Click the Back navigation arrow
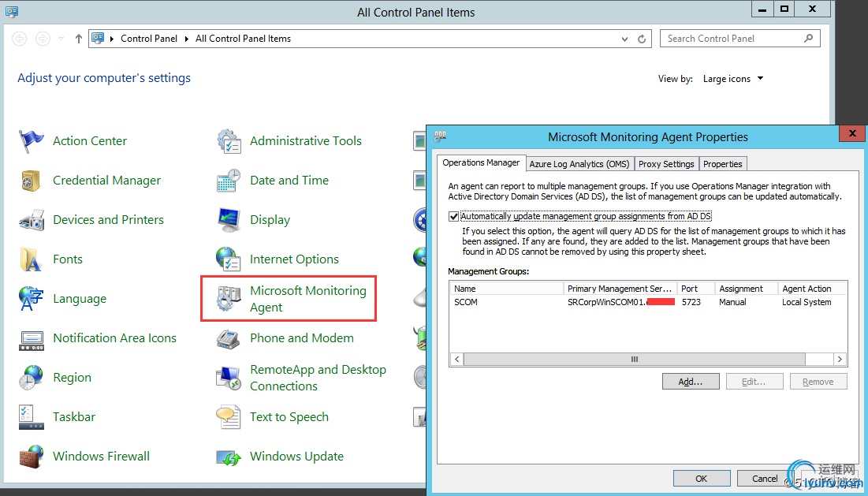868x496 pixels. point(20,38)
